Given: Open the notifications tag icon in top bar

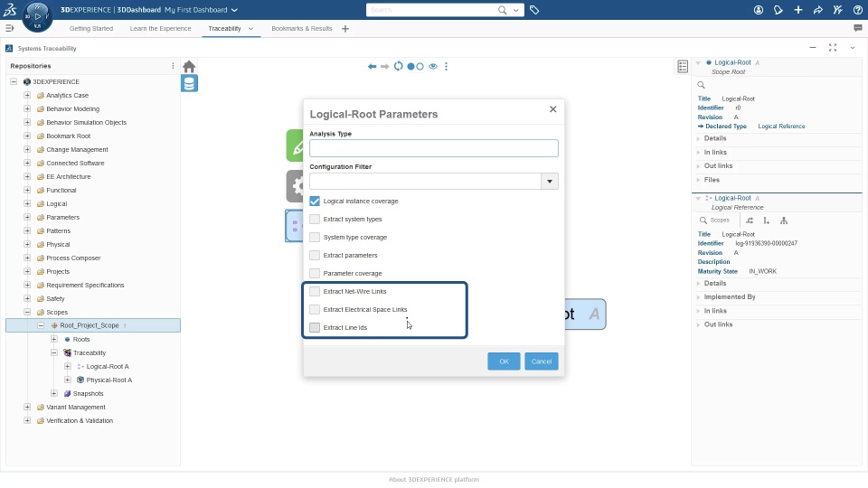Looking at the screenshot, I should [x=778, y=10].
